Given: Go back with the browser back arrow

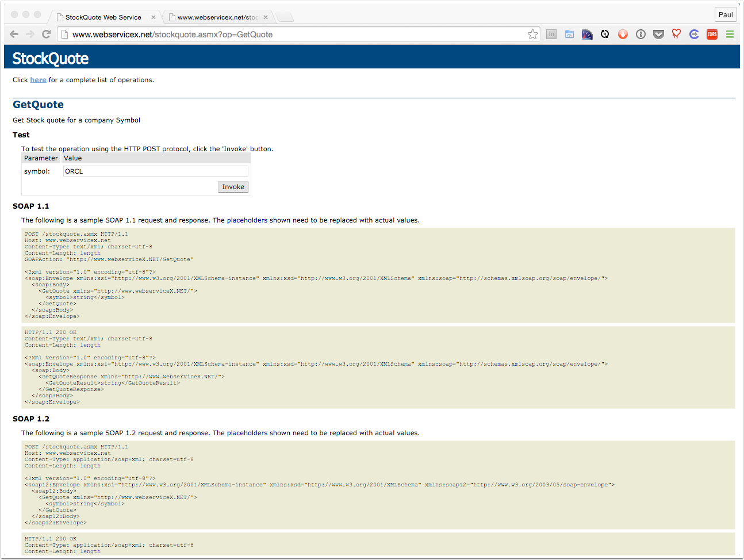Looking at the screenshot, I should click(x=14, y=34).
